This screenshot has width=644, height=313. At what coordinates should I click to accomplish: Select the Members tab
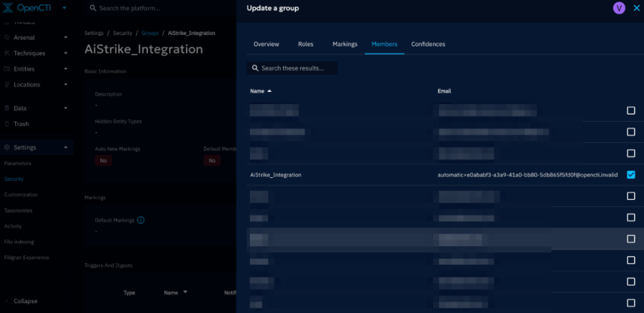coord(384,44)
